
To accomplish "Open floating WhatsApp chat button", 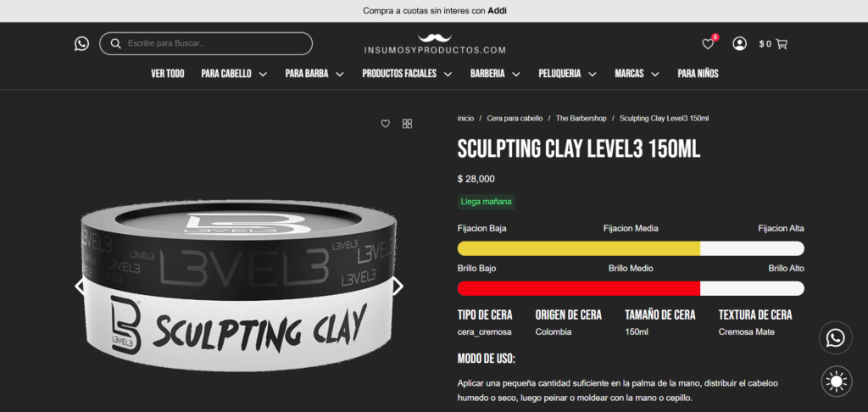I will pyautogui.click(x=835, y=337).
